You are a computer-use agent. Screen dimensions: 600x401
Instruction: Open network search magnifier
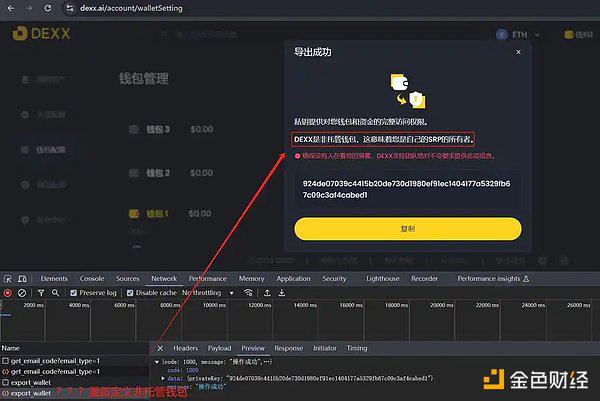click(55, 293)
